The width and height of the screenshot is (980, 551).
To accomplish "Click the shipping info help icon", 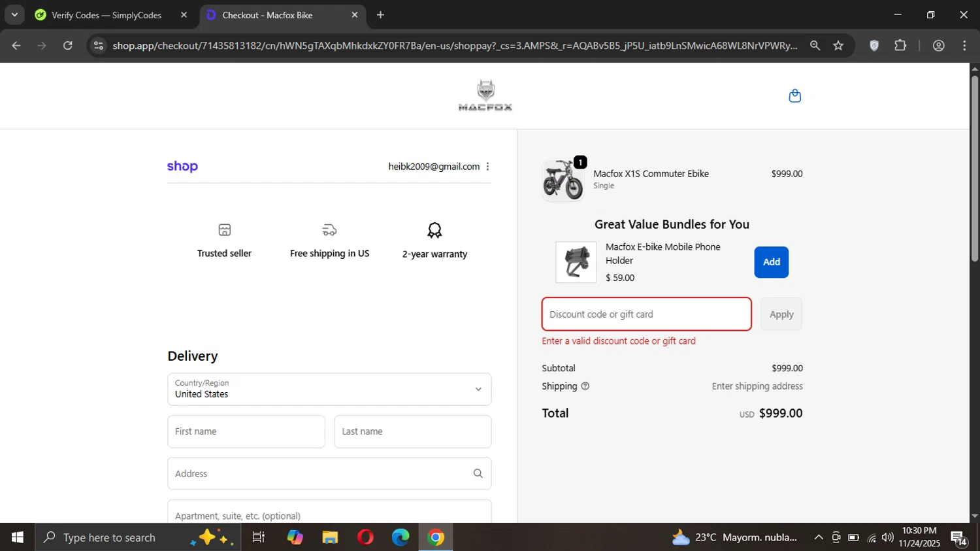I will click(x=585, y=386).
